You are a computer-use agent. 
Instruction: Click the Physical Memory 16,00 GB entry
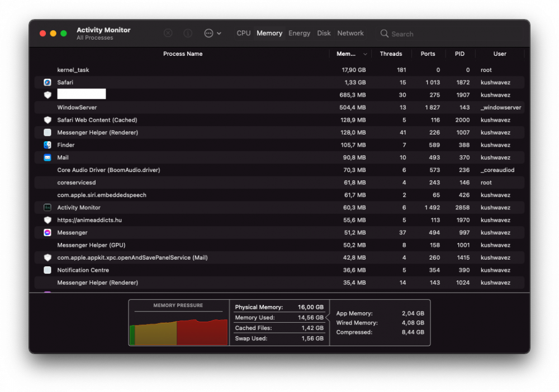click(279, 307)
